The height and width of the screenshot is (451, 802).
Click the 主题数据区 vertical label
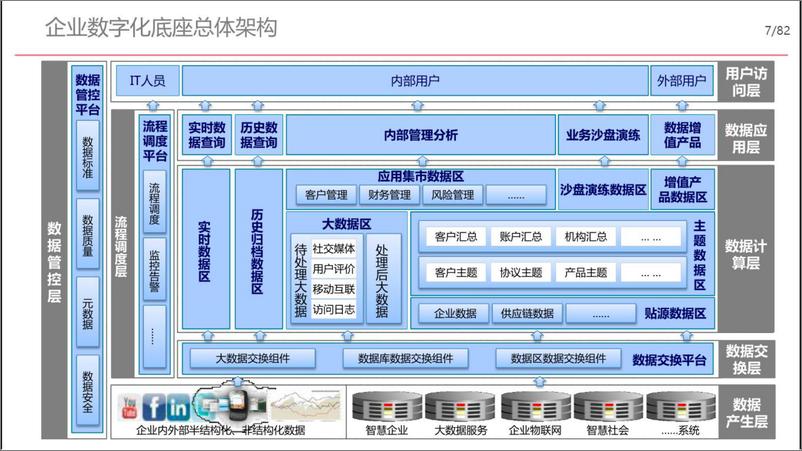(700, 255)
